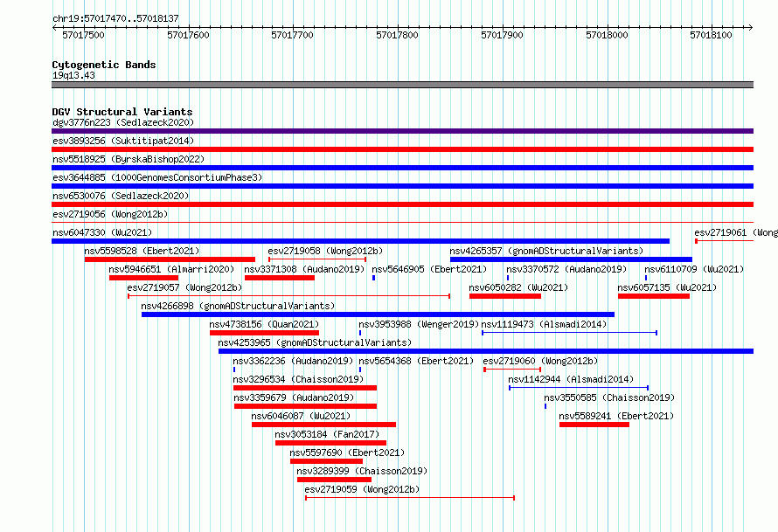Open nsv3550585 (Chaisson2019) label

tap(609, 397)
